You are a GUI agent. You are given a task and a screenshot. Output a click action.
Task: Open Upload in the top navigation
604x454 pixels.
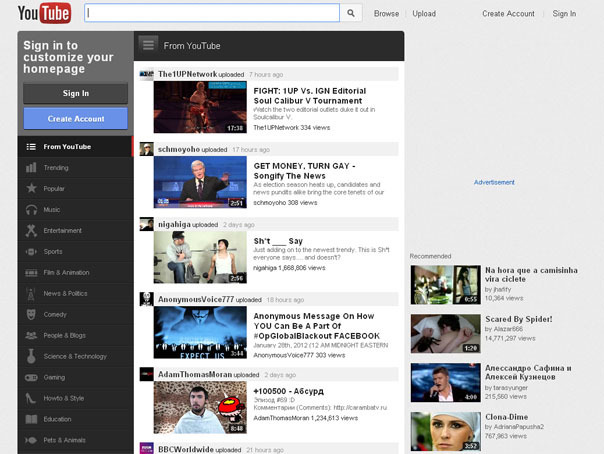(x=424, y=13)
